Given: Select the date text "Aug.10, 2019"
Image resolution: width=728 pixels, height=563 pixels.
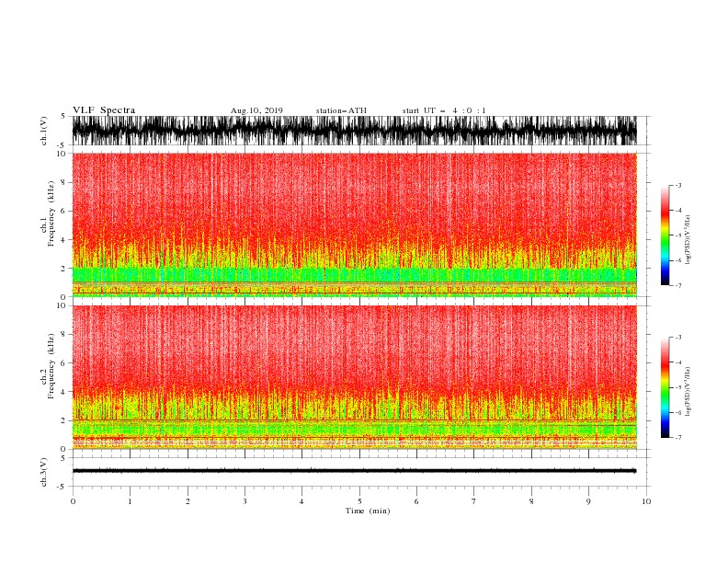Looking at the screenshot, I should tap(256, 110).
